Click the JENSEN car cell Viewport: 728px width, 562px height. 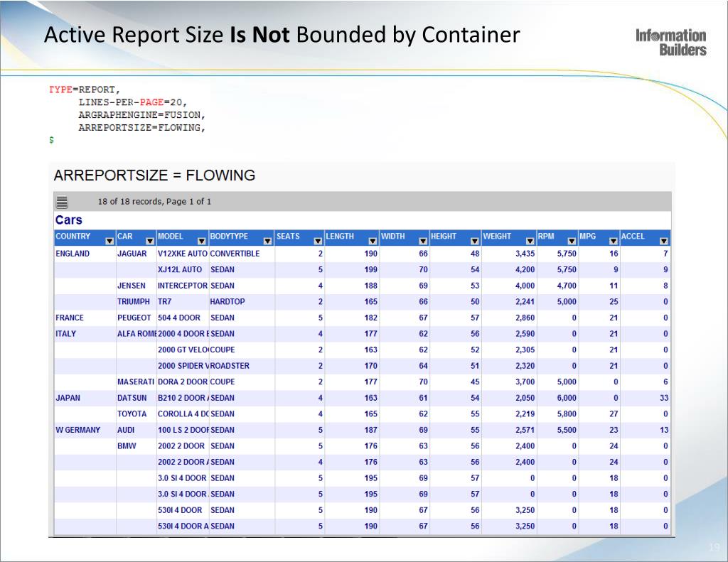tap(132, 286)
